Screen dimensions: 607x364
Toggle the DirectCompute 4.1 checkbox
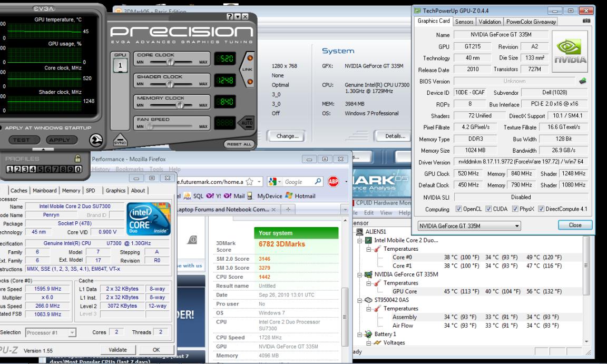(x=541, y=209)
